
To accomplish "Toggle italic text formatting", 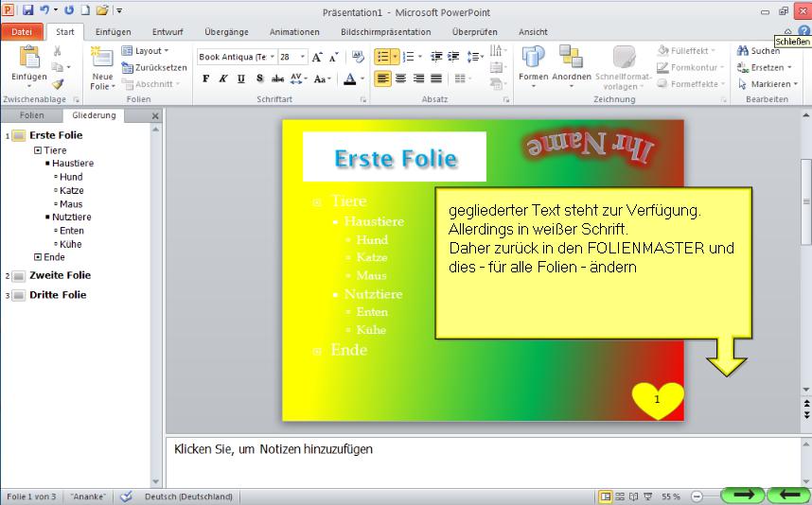I will pos(224,79).
